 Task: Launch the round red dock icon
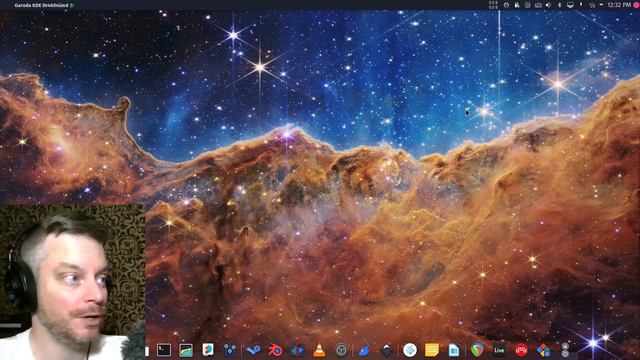(x=521, y=350)
